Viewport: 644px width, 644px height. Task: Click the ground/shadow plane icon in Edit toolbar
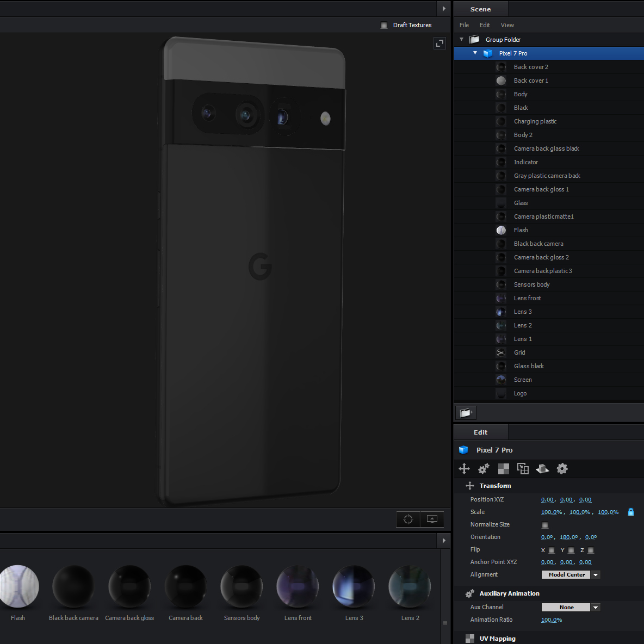[542, 469]
